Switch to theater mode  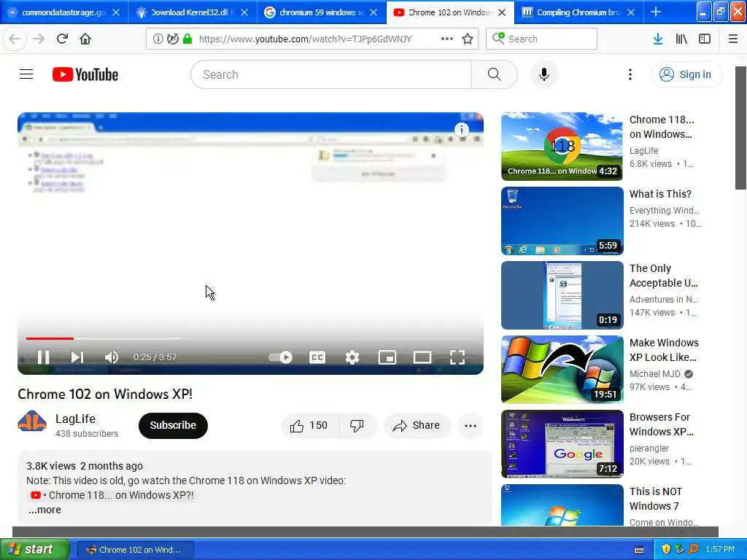pos(422,357)
